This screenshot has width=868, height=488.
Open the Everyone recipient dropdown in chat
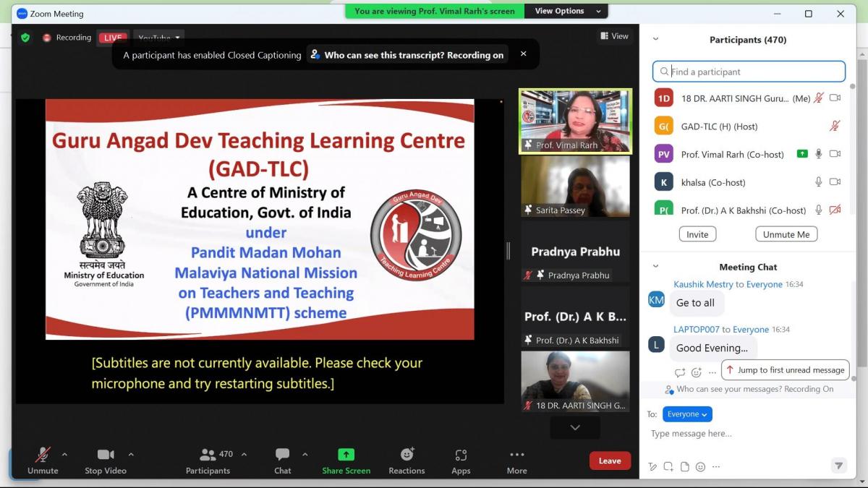coord(687,414)
